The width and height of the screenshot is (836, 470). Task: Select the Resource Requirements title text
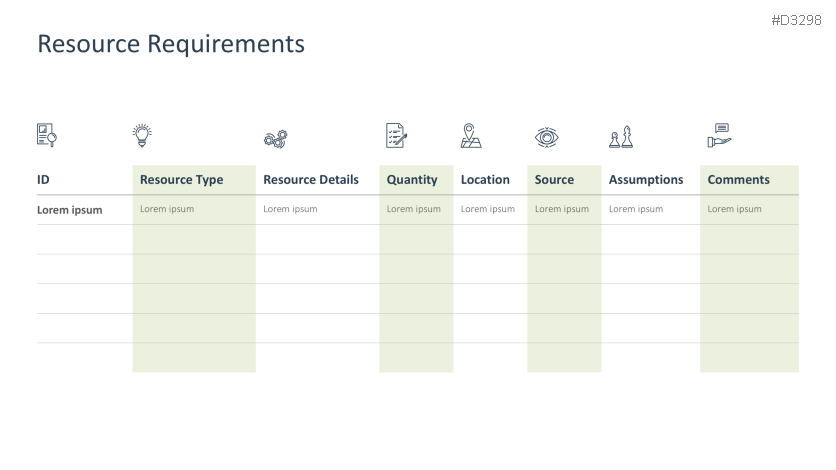click(x=171, y=44)
